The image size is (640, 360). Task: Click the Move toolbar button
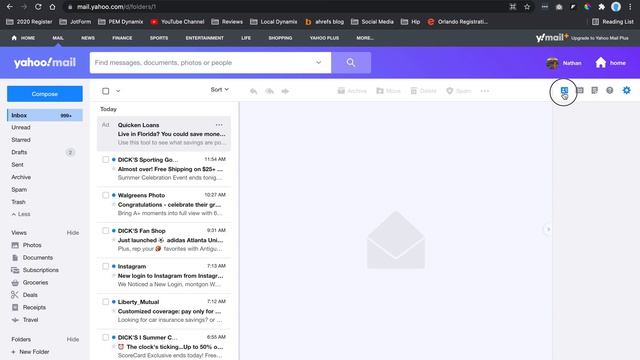point(388,91)
